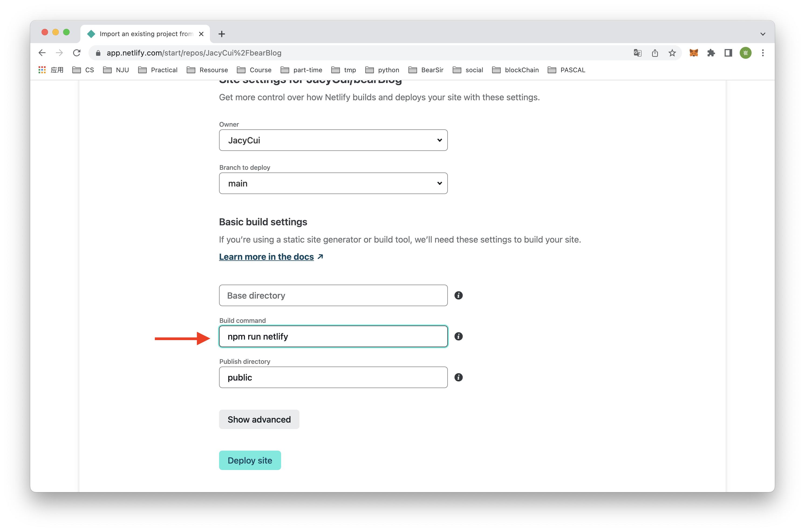Open the apps grid on the bookmarks bar
The width and height of the screenshot is (805, 532).
[x=42, y=70]
